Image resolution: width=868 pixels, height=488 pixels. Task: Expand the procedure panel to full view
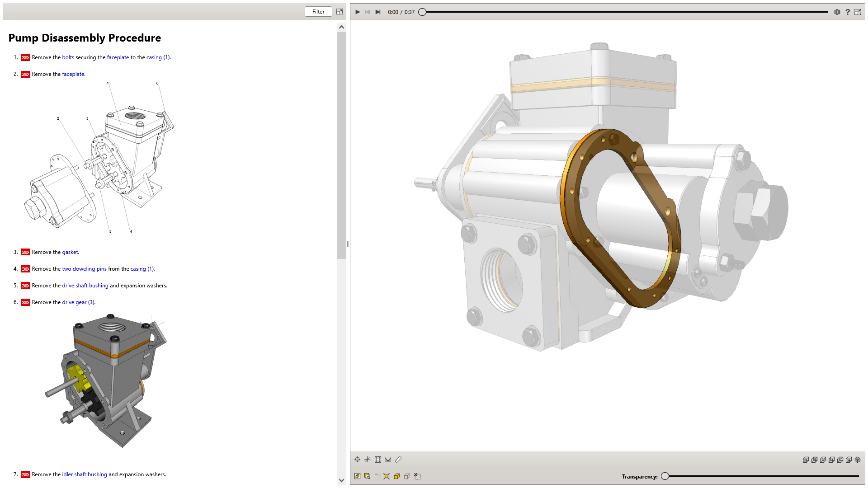point(340,12)
